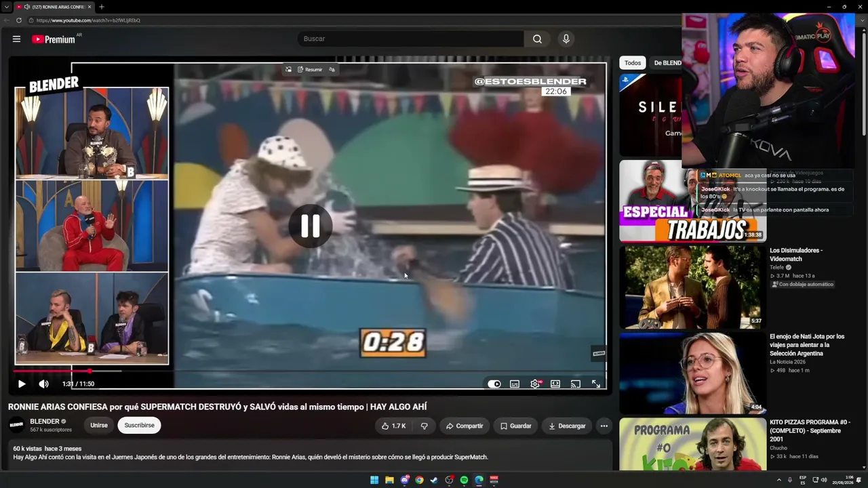Open Spotify from the taskbar
The image size is (868, 488).
point(464,480)
